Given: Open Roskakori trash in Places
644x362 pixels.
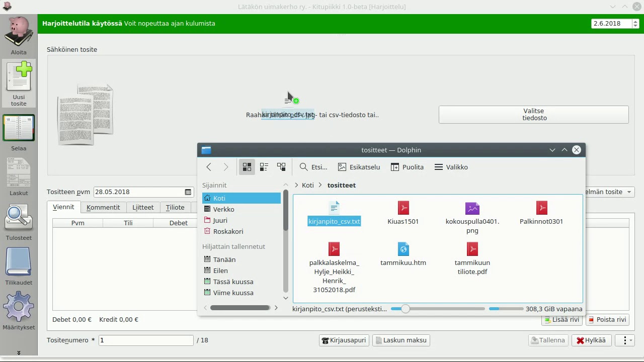Looking at the screenshot, I should (242, 231).
